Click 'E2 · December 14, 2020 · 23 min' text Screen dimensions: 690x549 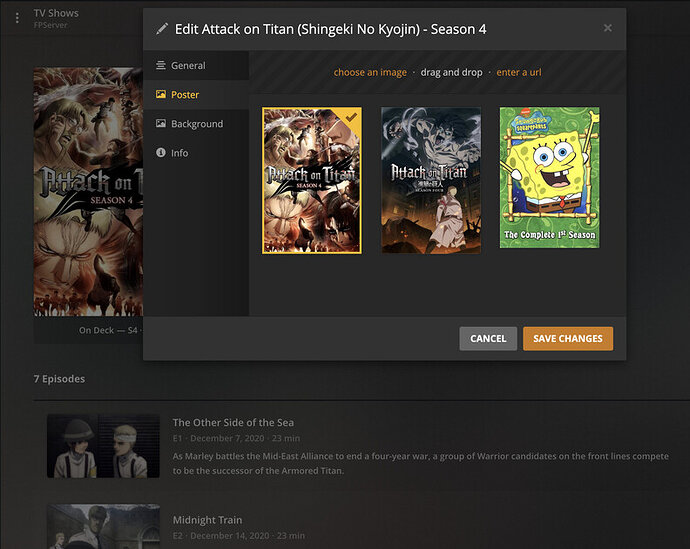(239, 536)
